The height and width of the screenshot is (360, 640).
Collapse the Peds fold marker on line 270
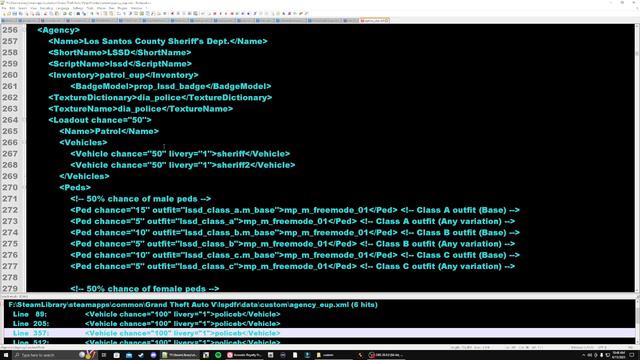click(24, 187)
